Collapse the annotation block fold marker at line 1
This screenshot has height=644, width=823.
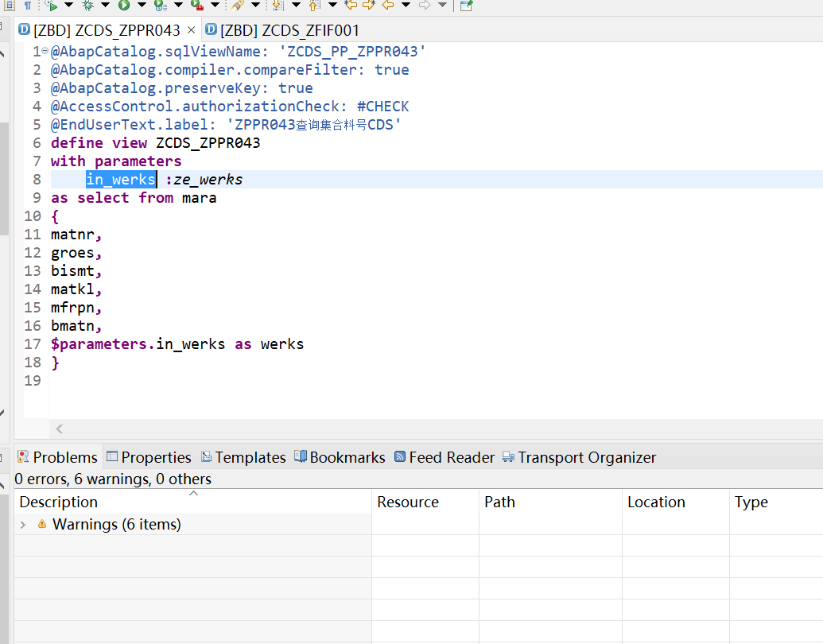pos(45,51)
